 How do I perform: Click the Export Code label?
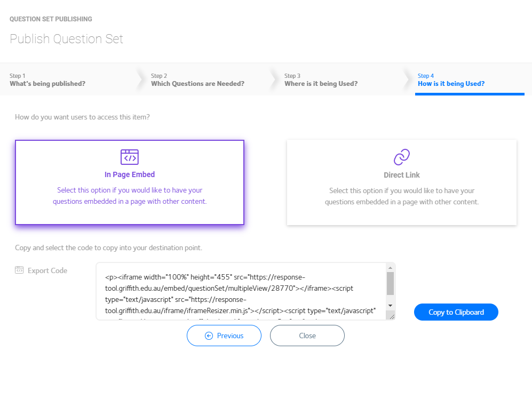coord(47,270)
